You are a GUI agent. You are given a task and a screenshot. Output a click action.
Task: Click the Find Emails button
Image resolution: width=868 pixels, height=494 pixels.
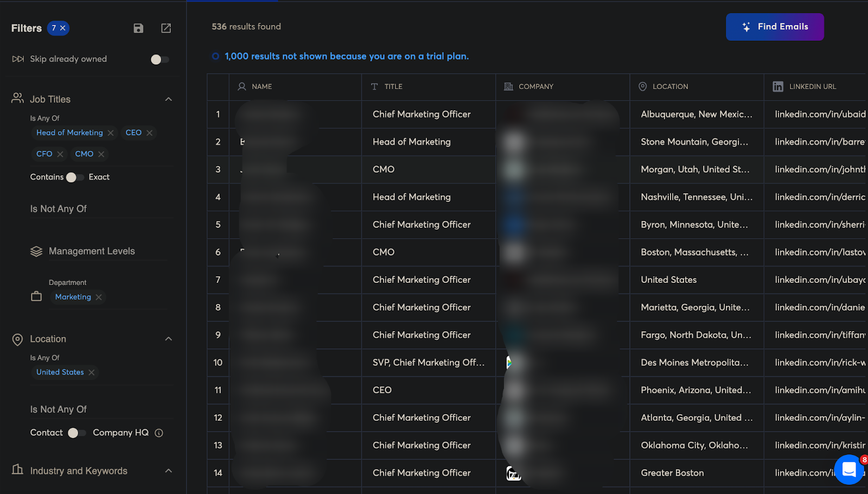click(x=774, y=27)
